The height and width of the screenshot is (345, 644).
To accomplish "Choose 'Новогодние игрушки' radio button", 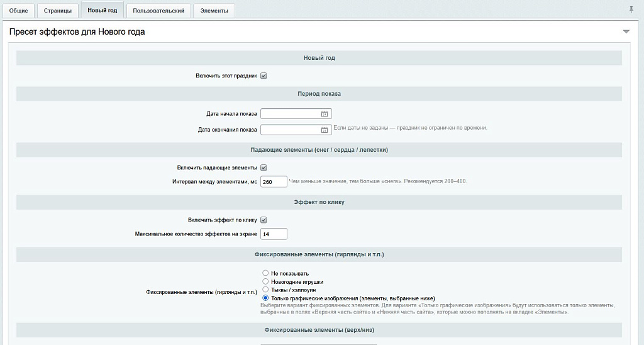I will coord(265,281).
